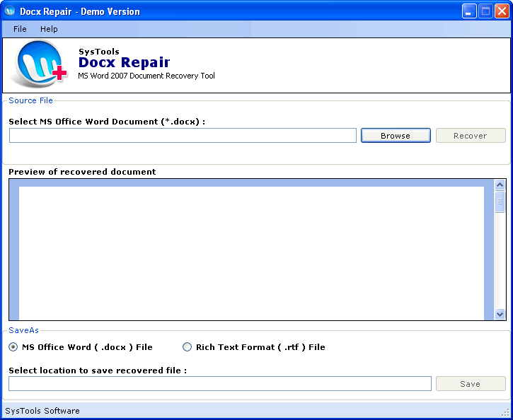Image resolution: width=513 pixels, height=420 pixels.
Task: Open the Help menu
Action: coord(49,29)
